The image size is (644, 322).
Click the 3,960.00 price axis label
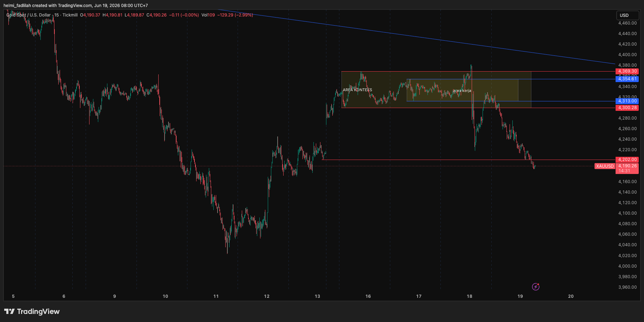tap(627, 287)
